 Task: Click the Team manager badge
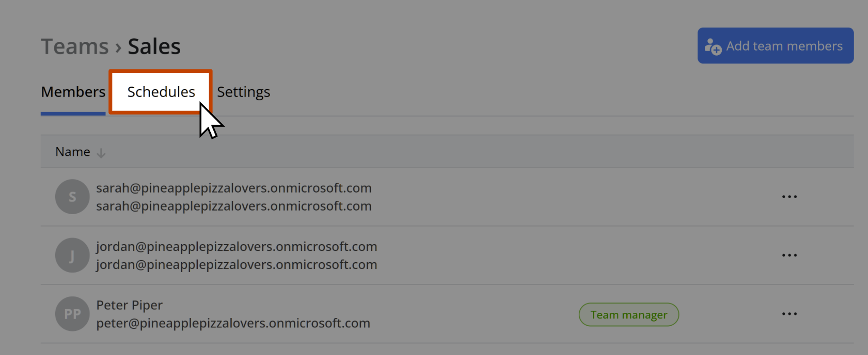(x=628, y=314)
